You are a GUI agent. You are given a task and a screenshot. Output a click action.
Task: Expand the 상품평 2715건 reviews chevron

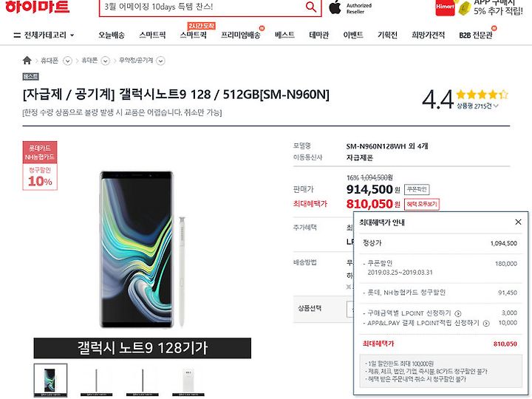[x=496, y=106]
